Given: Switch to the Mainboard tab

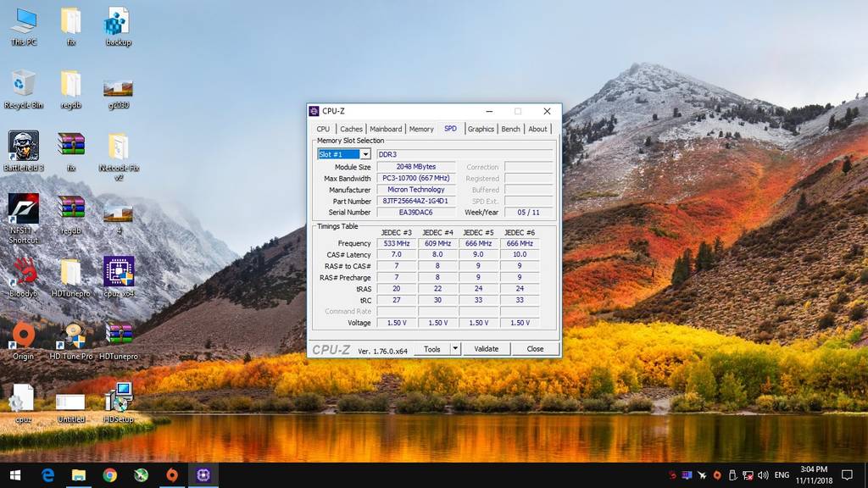Looking at the screenshot, I should click(386, 129).
